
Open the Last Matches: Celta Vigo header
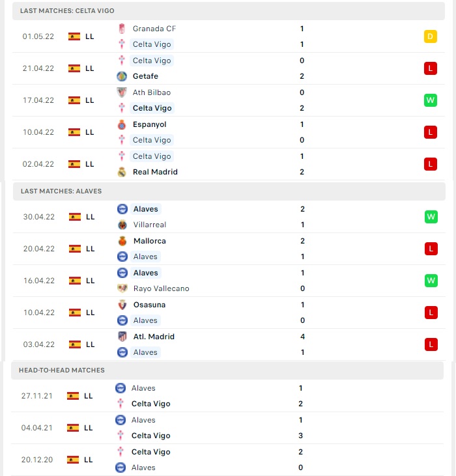point(229,11)
